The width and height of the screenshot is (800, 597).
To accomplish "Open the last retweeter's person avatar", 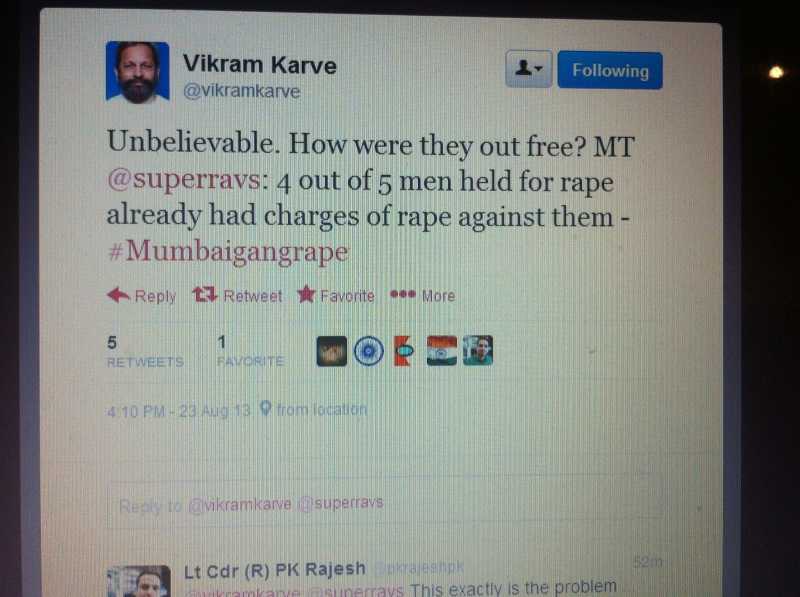I will pyautogui.click(x=478, y=351).
